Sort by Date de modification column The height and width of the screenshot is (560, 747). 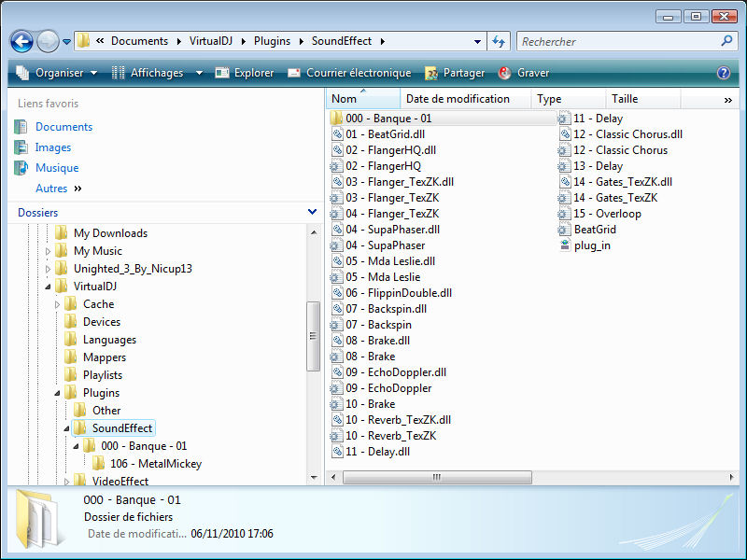point(458,99)
